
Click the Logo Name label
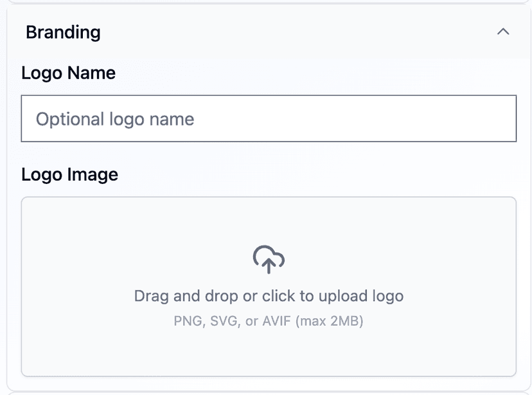point(69,73)
